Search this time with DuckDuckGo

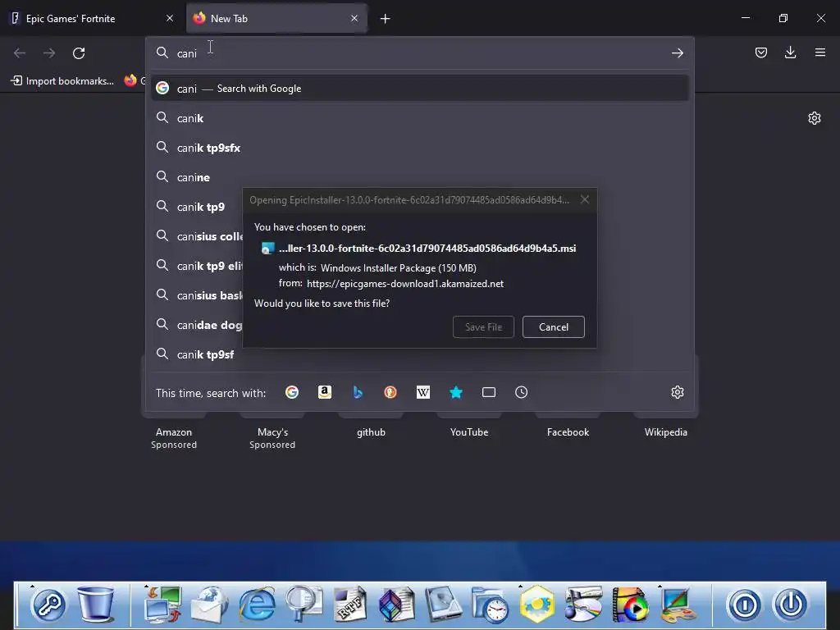390,392
